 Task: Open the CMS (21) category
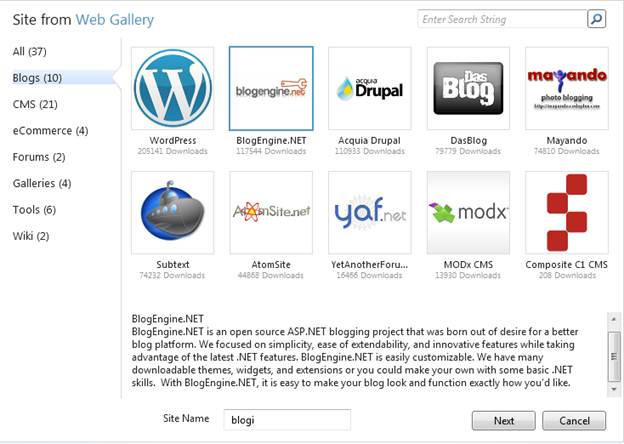(x=35, y=104)
